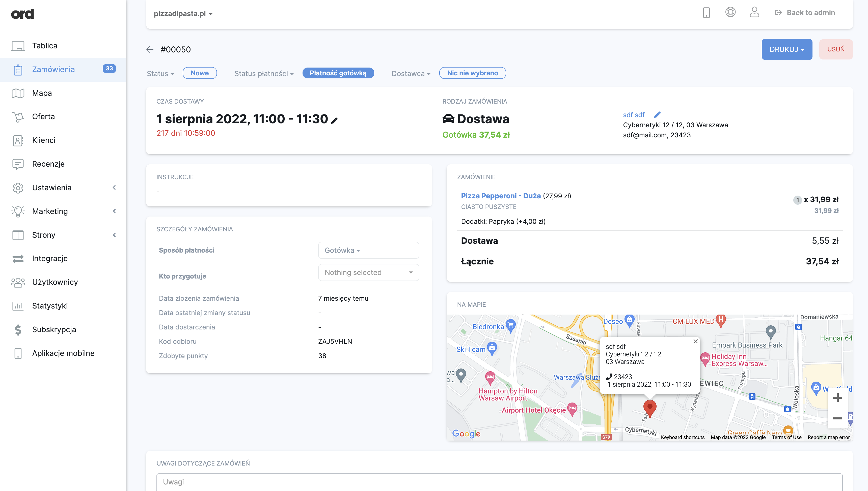Zoom out on the map

coord(837,418)
